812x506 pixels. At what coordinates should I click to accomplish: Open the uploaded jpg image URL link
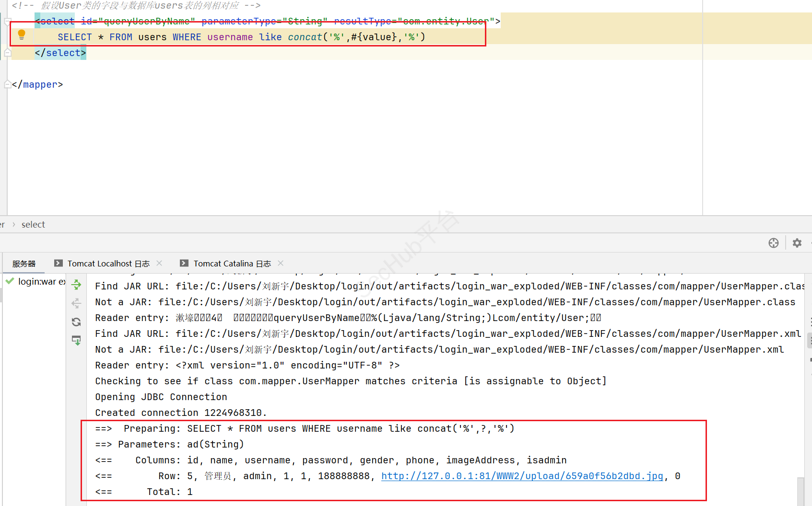(522, 476)
